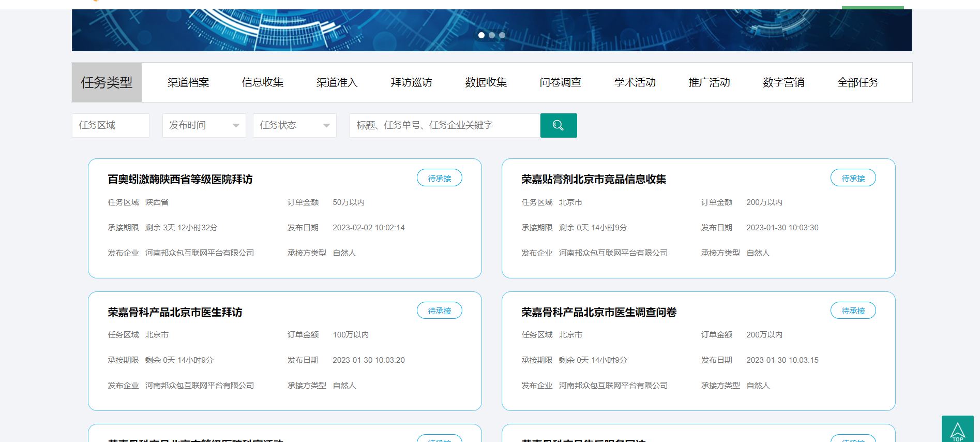Image resolution: width=980 pixels, height=442 pixels.
Task: Click the 100万以内 order amount
Action: point(351,335)
